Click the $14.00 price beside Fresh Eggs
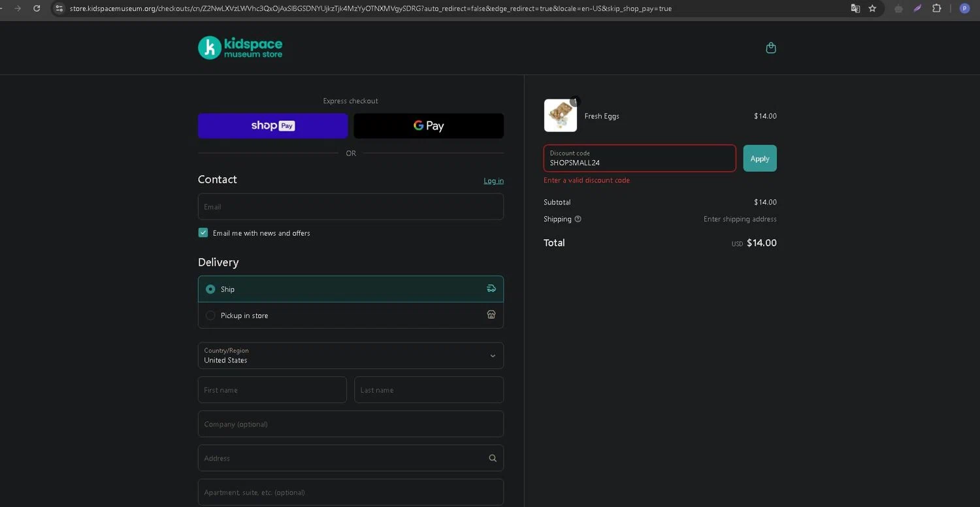Screen dimensions: 980x507 [x=765, y=116]
